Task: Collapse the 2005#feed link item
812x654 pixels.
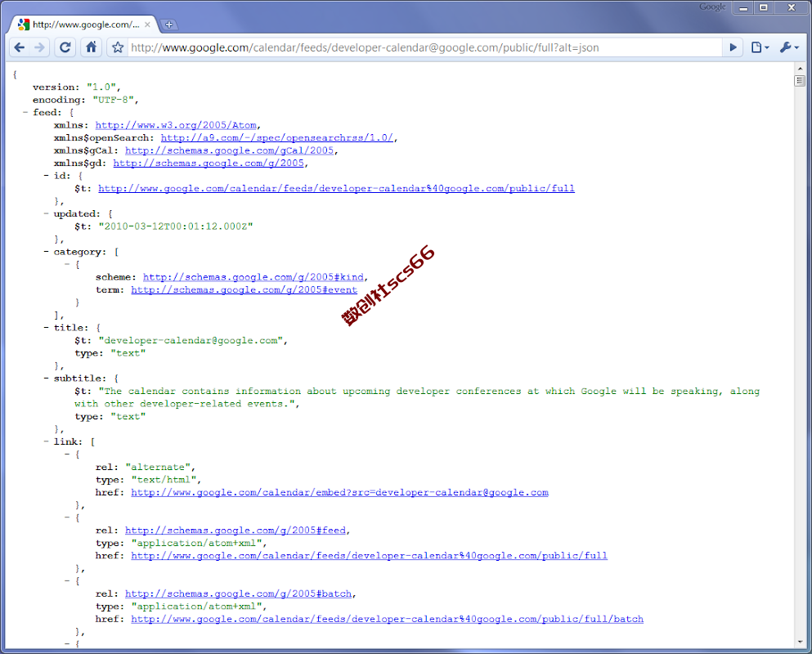Action: pos(67,517)
